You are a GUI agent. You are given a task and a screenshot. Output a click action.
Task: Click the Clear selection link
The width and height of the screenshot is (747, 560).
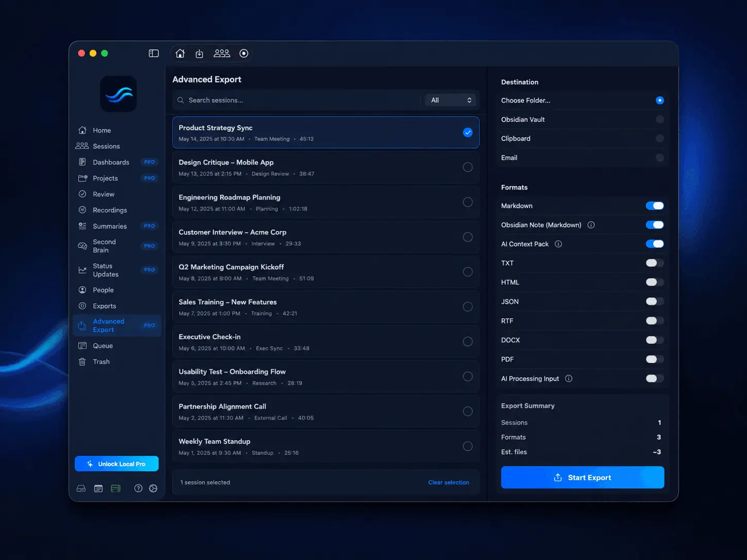click(x=449, y=483)
